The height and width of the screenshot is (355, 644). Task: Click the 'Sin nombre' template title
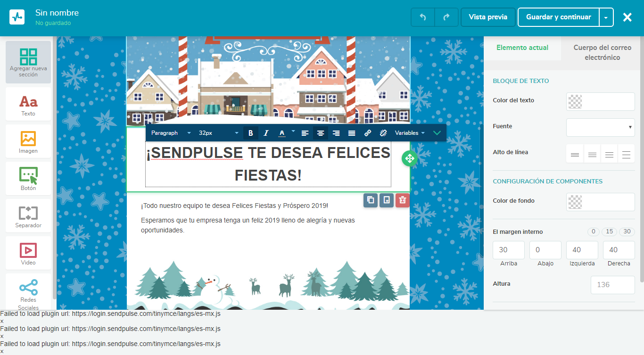coord(57,13)
